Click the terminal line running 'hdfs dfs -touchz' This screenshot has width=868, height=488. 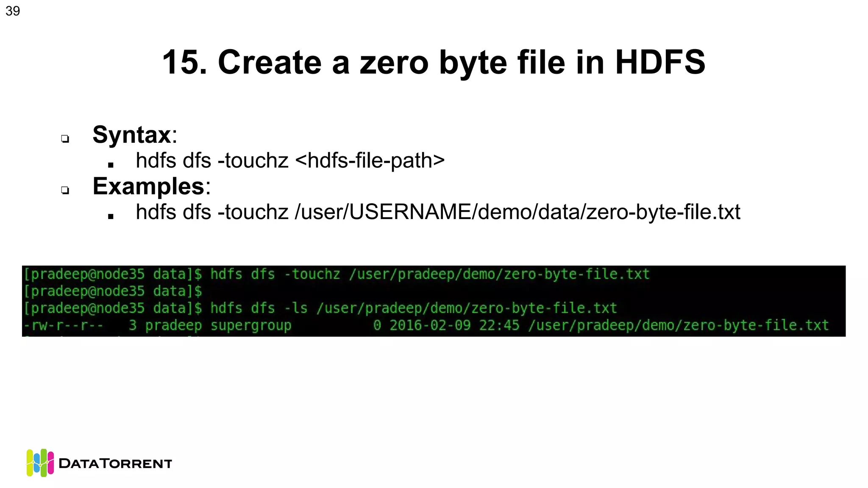click(337, 274)
